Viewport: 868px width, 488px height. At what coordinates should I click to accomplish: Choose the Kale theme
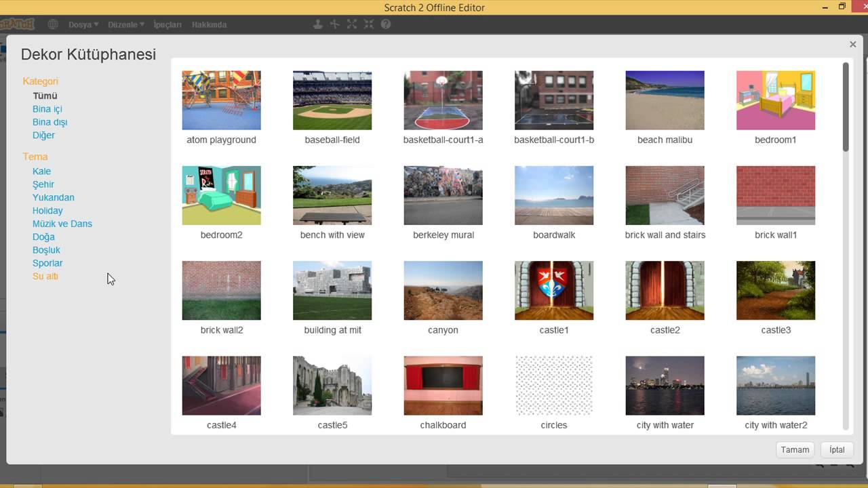click(41, 171)
